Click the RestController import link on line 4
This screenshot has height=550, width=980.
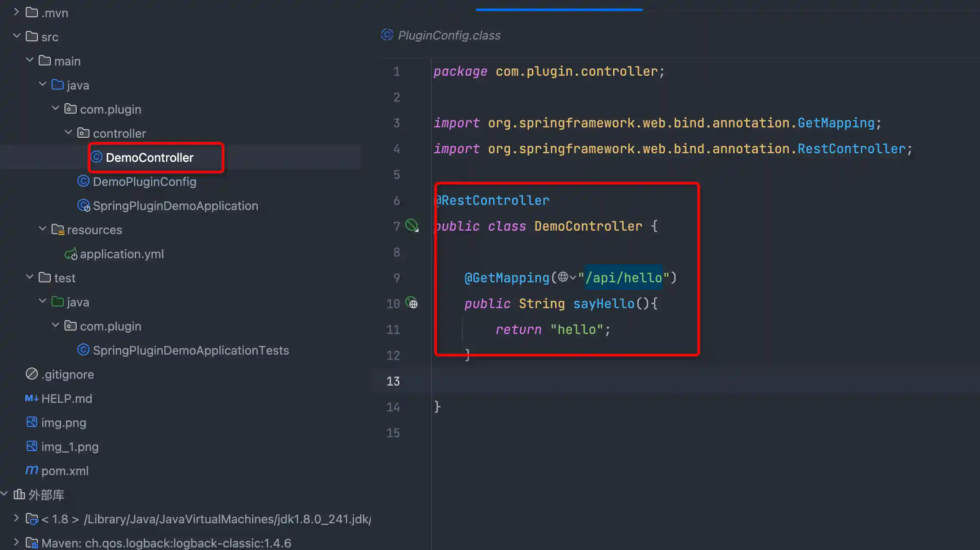[x=851, y=149]
